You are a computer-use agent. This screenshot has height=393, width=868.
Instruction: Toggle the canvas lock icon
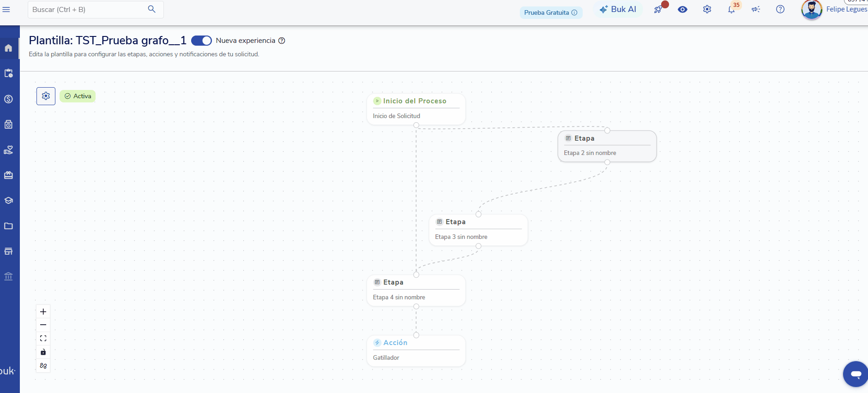pos(43,352)
